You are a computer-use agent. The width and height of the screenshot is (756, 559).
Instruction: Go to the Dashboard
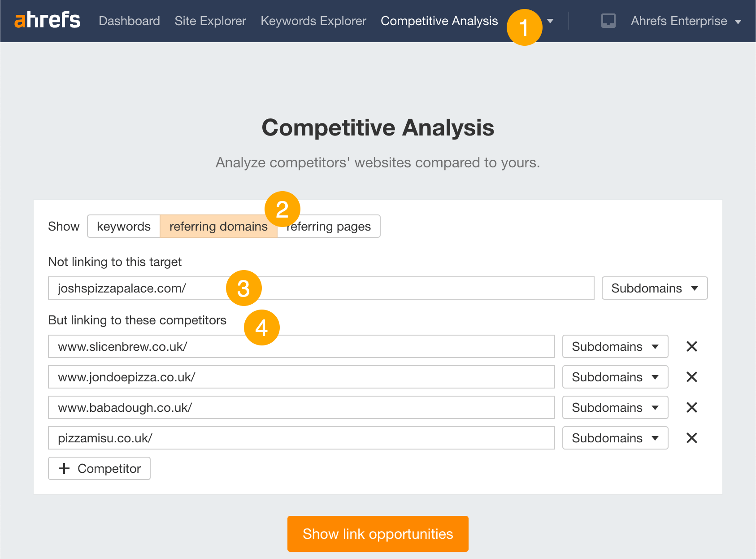click(x=130, y=21)
